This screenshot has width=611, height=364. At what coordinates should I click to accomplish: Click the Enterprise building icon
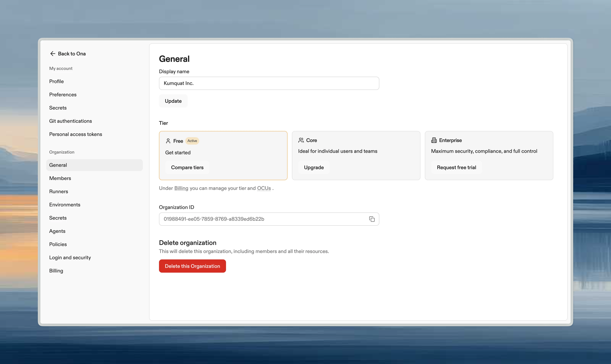click(434, 140)
